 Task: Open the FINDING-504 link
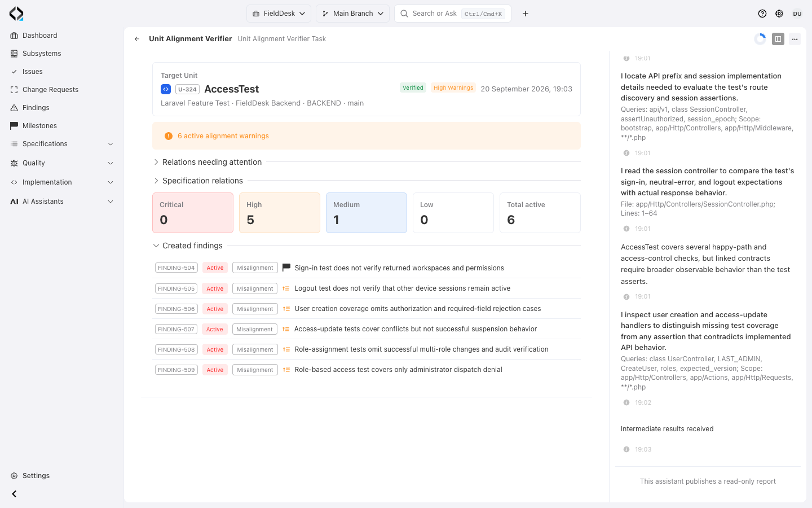176,268
